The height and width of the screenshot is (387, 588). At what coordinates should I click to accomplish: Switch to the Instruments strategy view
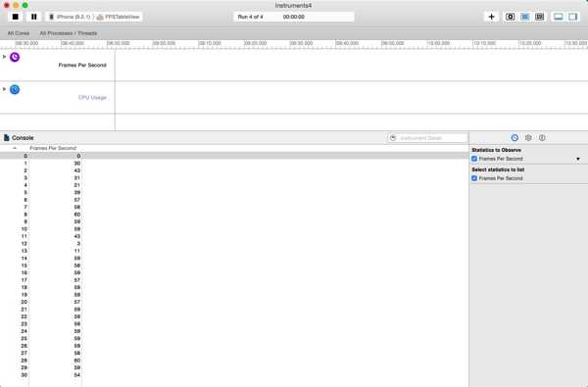click(x=525, y=17)
